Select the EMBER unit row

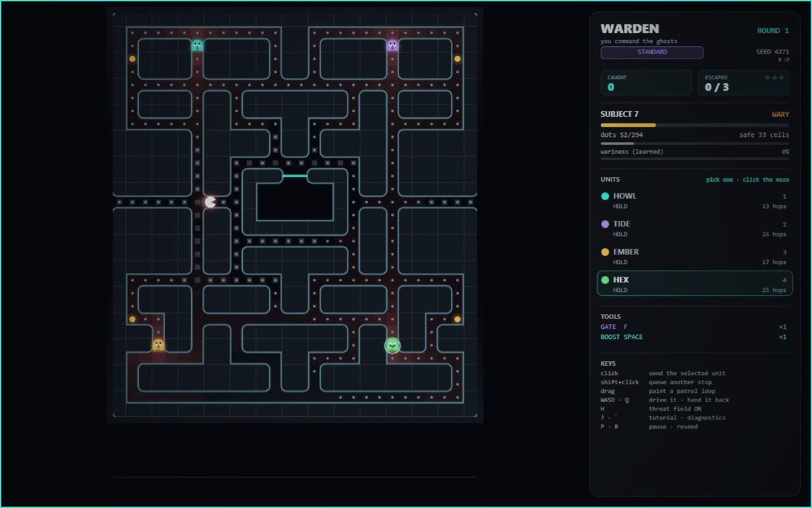pos(695,256)
